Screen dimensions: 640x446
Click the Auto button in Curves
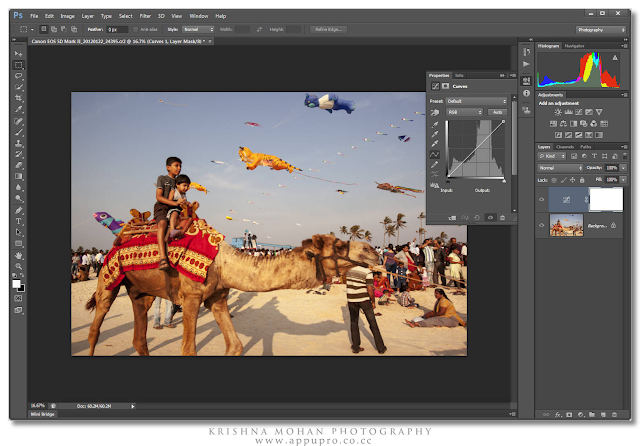pos(497,113)
